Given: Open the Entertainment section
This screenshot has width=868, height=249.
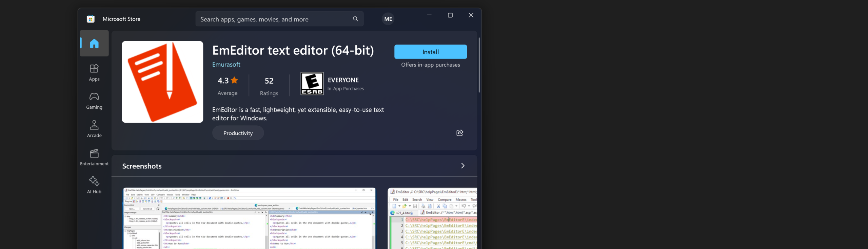Looking at the screenshot, I should pos(94,157).
